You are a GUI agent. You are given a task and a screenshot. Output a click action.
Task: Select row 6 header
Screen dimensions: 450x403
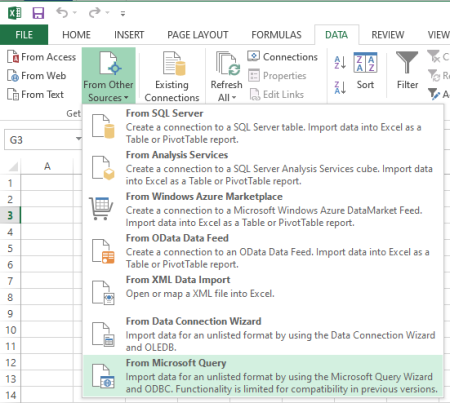pos(10,265)
